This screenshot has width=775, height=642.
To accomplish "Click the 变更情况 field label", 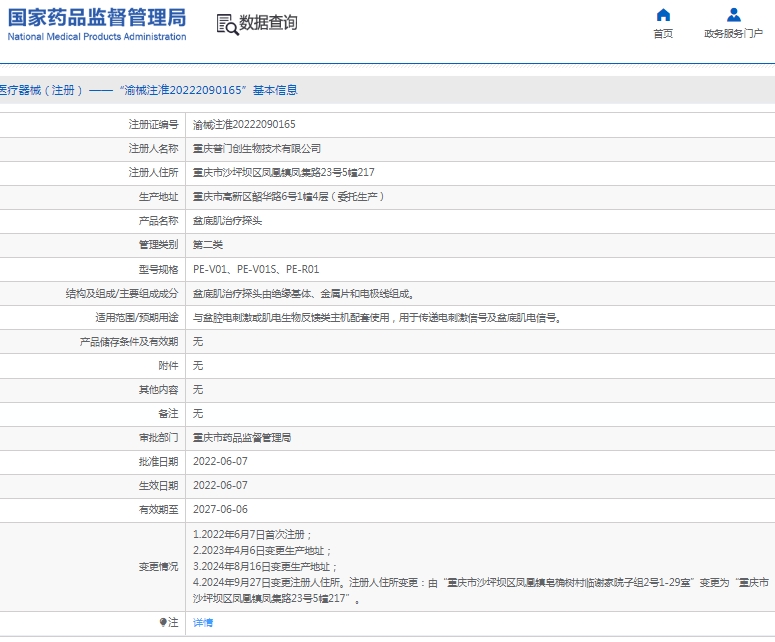I will pyautogui.click(x=158, y=567).
